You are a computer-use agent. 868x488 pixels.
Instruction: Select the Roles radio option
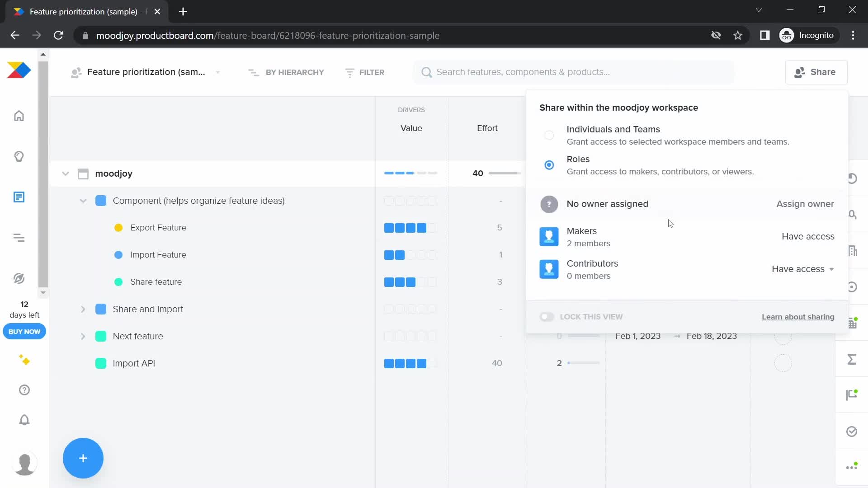click(549, 165)
